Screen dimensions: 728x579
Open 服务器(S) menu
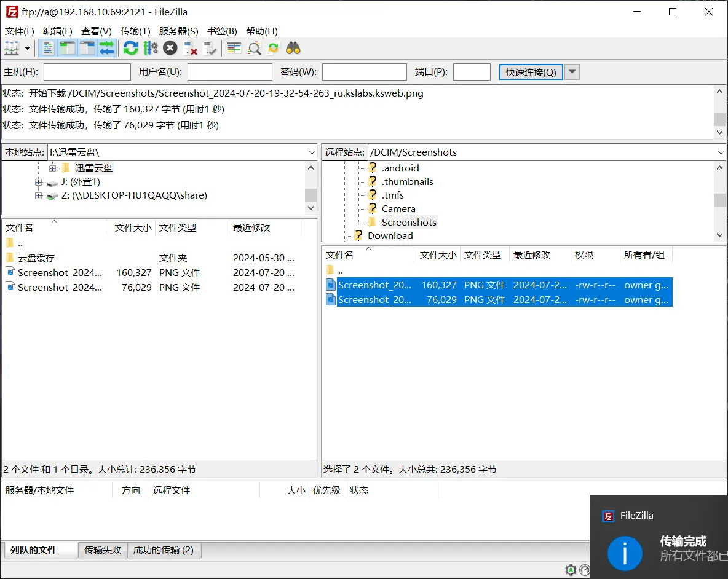coord(179,31)
